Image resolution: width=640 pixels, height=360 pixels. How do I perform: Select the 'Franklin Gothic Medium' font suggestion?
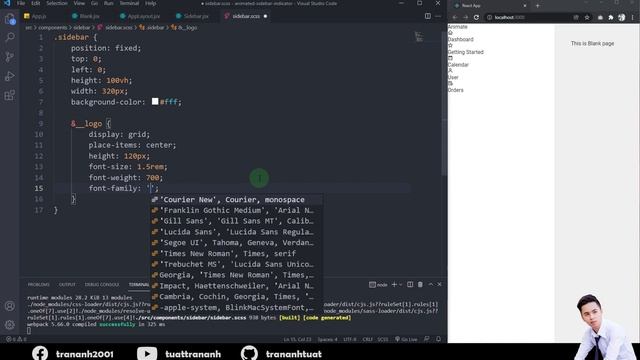(236, 210)
